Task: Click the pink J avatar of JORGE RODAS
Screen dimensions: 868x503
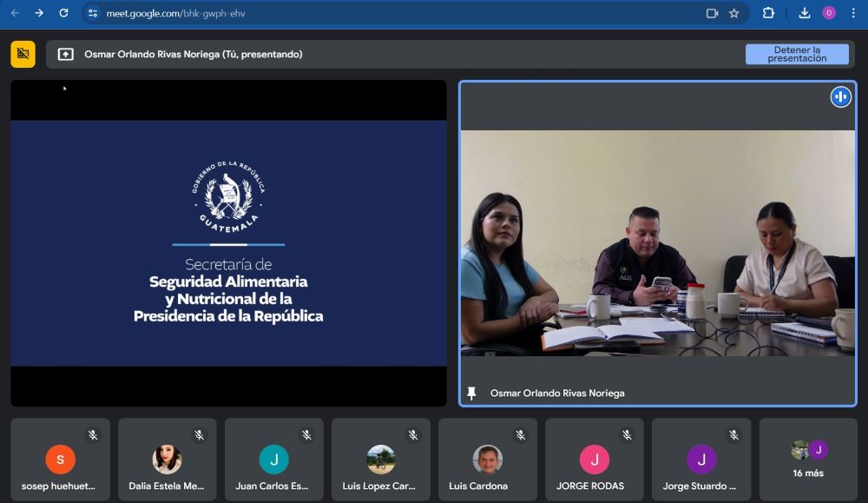Action: (x=595, y=460)
